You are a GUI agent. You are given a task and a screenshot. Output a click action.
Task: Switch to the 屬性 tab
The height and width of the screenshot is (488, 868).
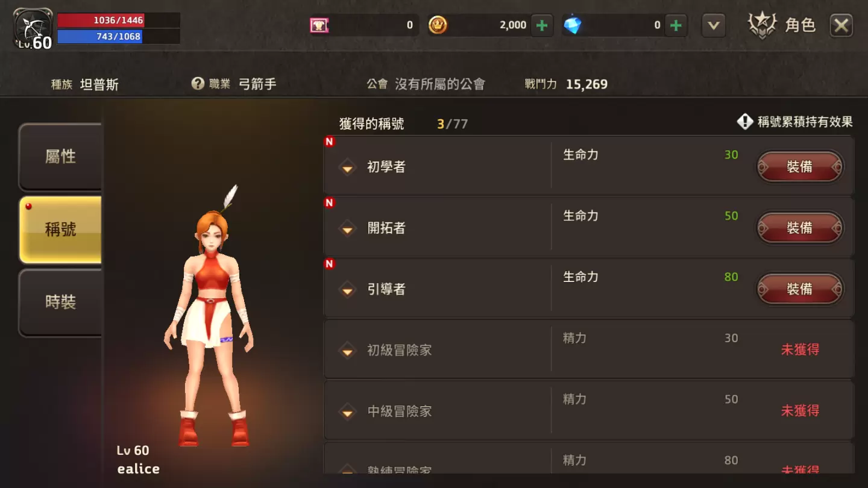[x=60, y=157]
